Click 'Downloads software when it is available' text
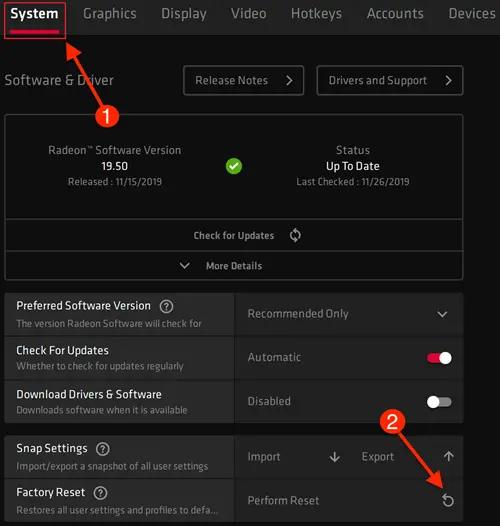500x526 pixels. (102, 410)
